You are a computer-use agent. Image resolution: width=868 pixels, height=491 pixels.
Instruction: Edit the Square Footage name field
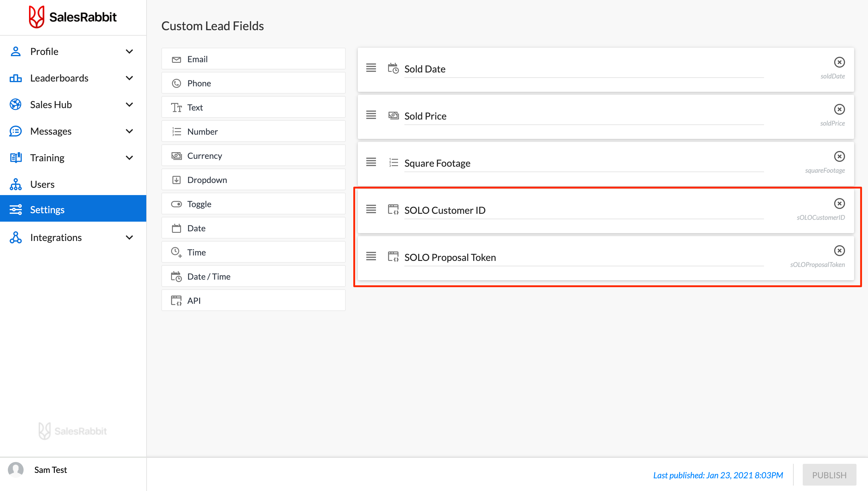coord(584,164)
